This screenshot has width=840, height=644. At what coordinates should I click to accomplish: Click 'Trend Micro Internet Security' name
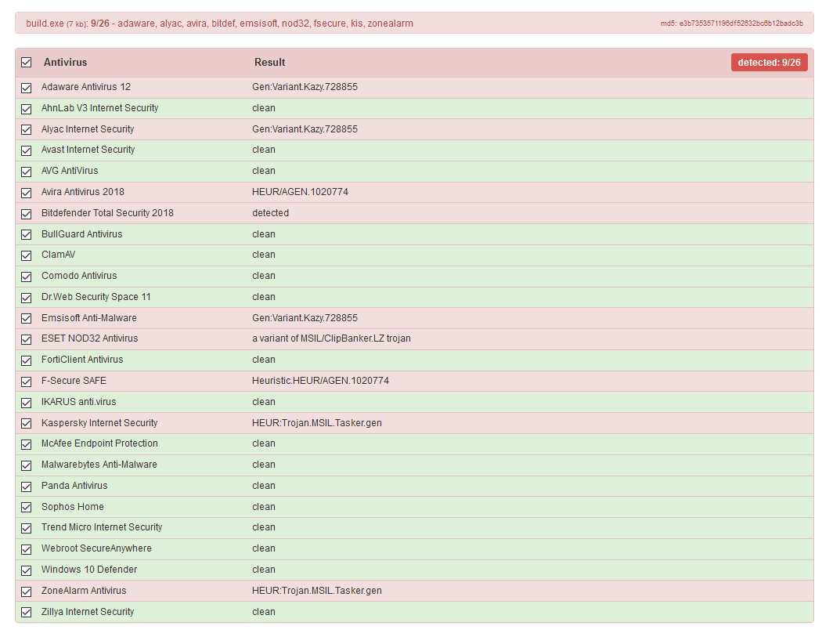102,527
